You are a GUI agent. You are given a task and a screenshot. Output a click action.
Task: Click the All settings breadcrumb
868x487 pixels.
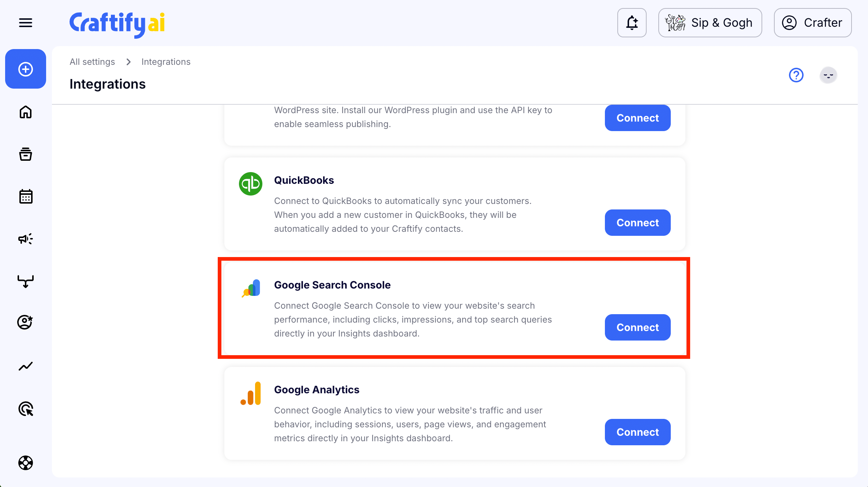pos(92,62)
